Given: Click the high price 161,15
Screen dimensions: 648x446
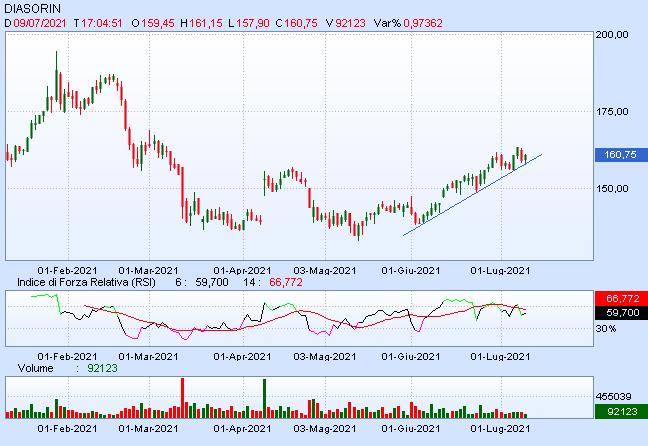Looking at the screenshot, I should [x=206, y=23].
